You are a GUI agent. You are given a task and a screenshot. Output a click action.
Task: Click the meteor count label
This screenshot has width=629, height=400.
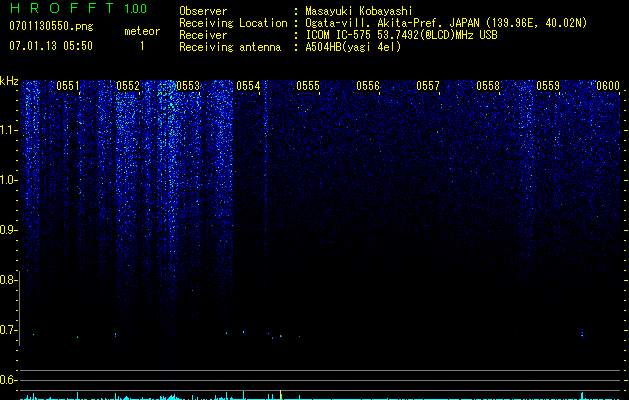tap(142, 31)
